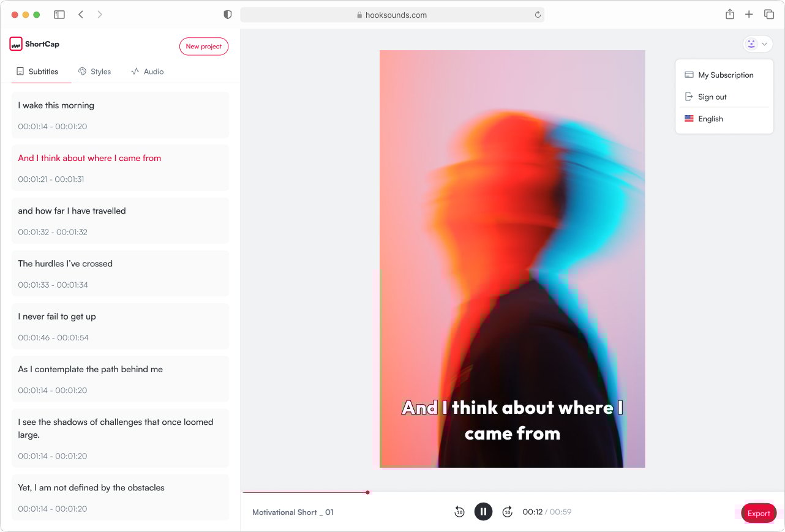785x532 pixels.
Task: Pause the video playback
Action: point(483,511)
